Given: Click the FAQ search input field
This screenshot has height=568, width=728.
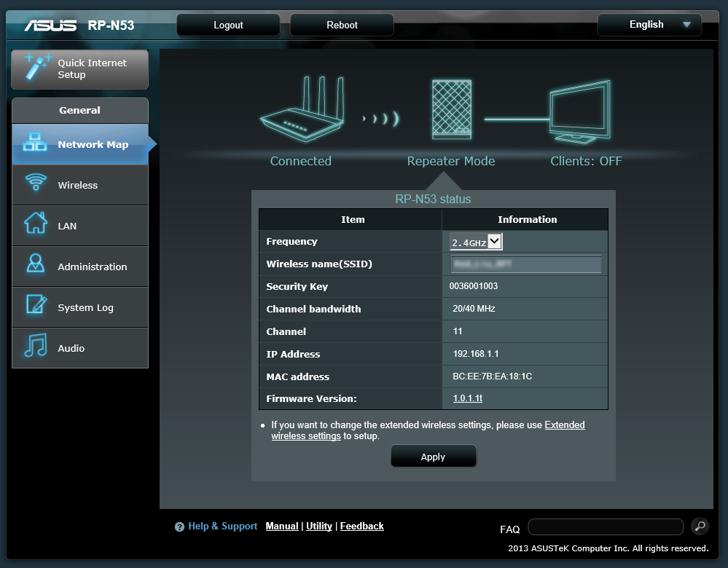Looking at the screenshot, I should (x=606, y=526).
